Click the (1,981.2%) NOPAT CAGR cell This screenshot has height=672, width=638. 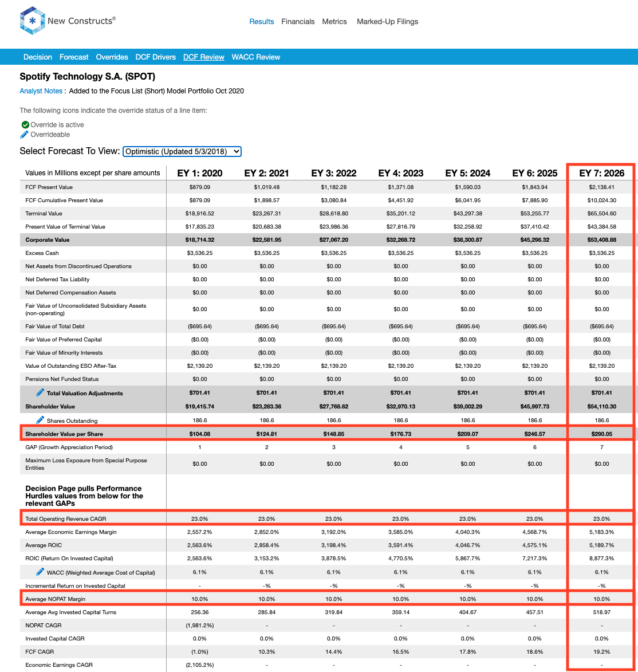(200, 625)
